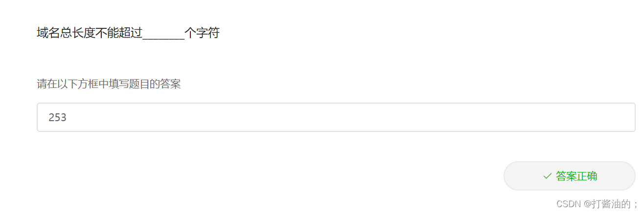Viewport: 644px width, 213px height.
Task: Click the 答案正确 label text
Action: (576, 176)
